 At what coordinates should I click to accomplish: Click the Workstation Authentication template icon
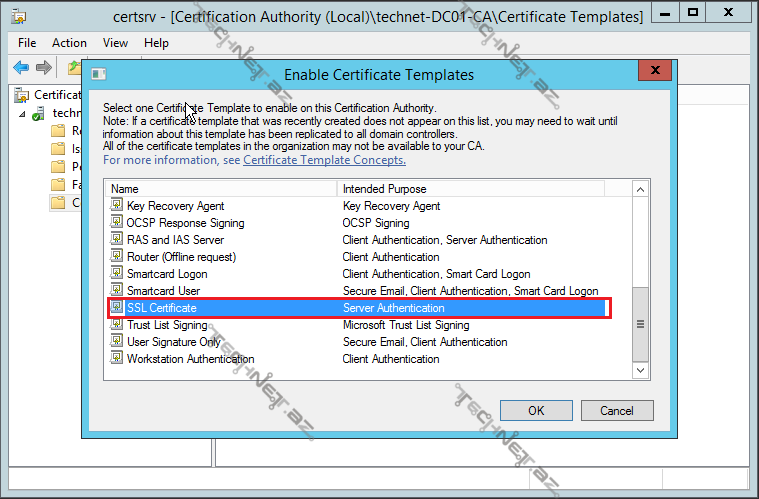click(x=116, y=359)
